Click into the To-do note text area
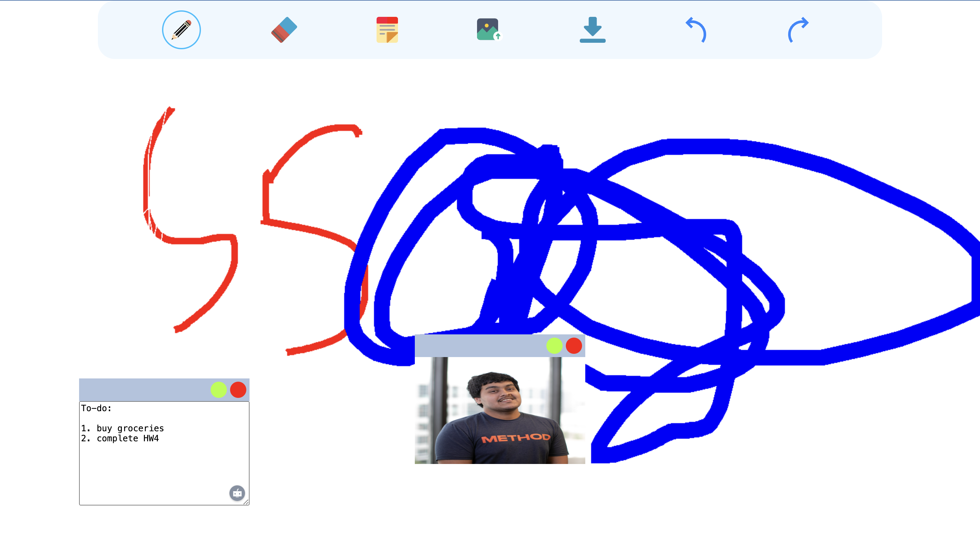 pos(164,453)
